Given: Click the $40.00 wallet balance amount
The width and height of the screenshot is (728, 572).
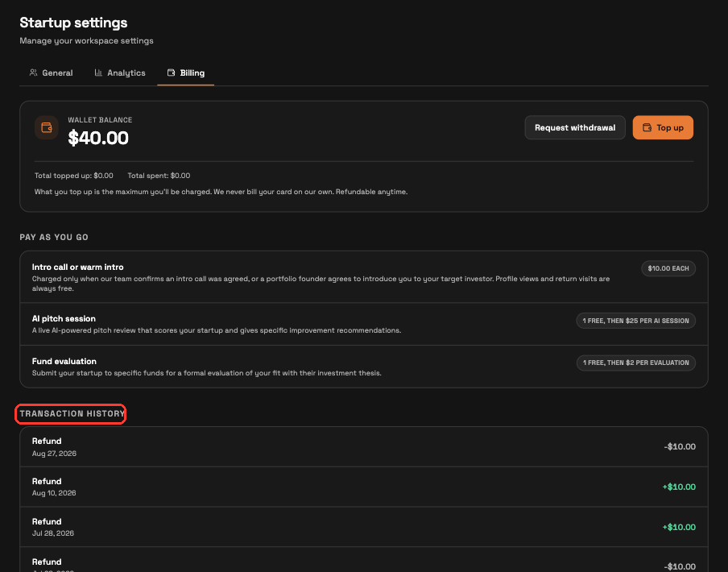Looking at the screenshot, I should [x=98, y=138].
